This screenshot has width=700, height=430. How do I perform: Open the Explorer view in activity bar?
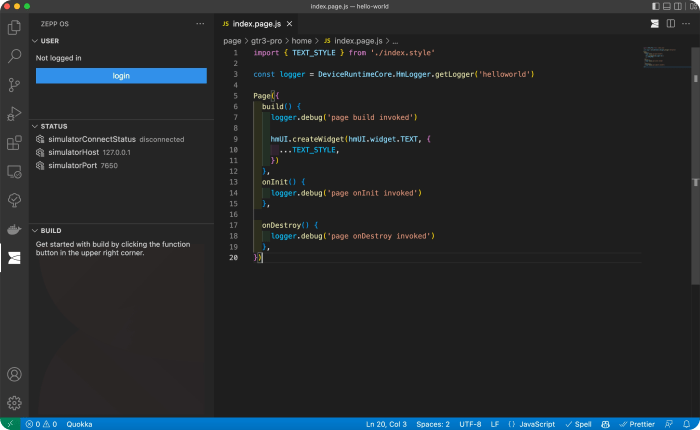pos(14,27)
